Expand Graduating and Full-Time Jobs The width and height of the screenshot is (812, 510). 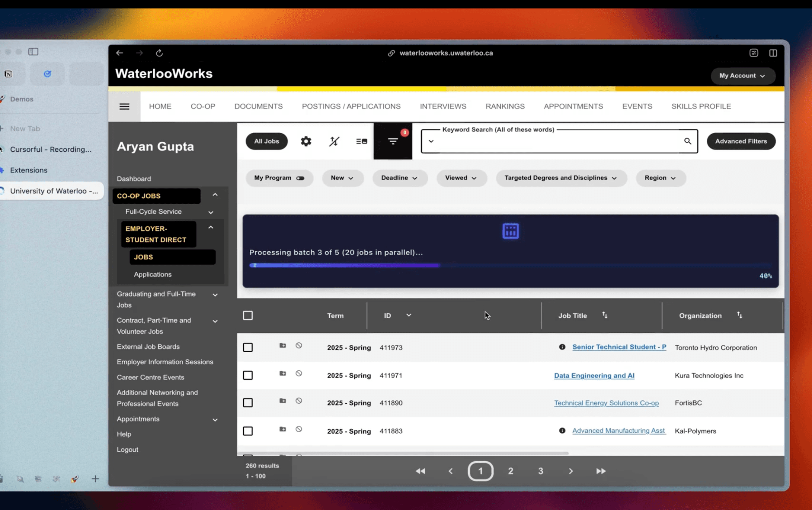pyautogui.click(x=215, y=295)
